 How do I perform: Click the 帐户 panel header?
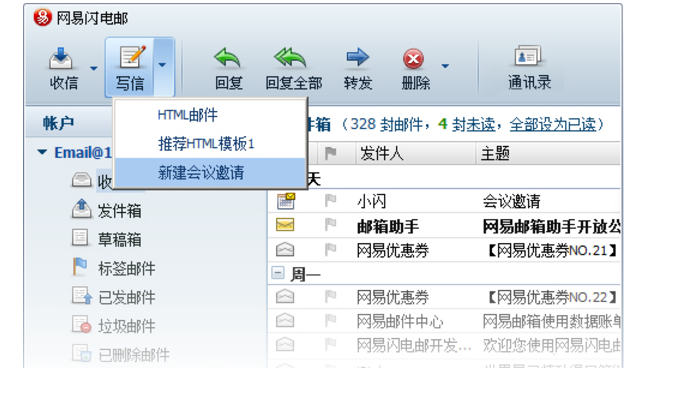coord(58,123)
